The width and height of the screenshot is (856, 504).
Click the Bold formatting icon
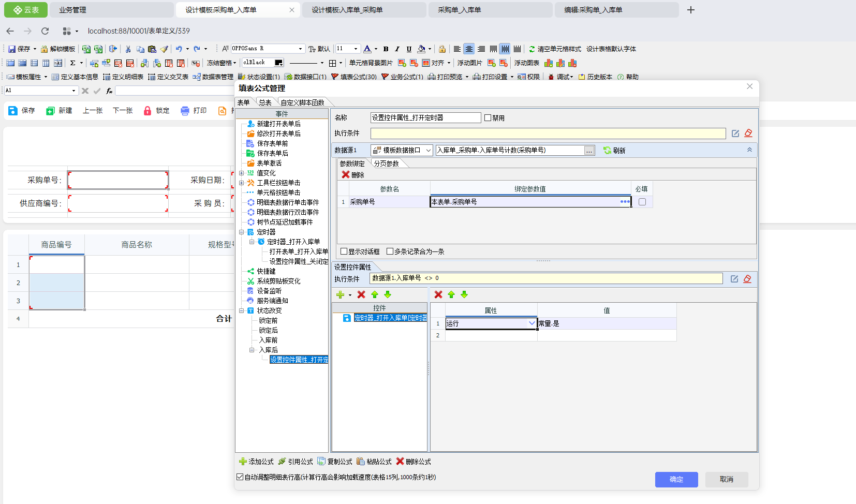[x=386, y=49]
